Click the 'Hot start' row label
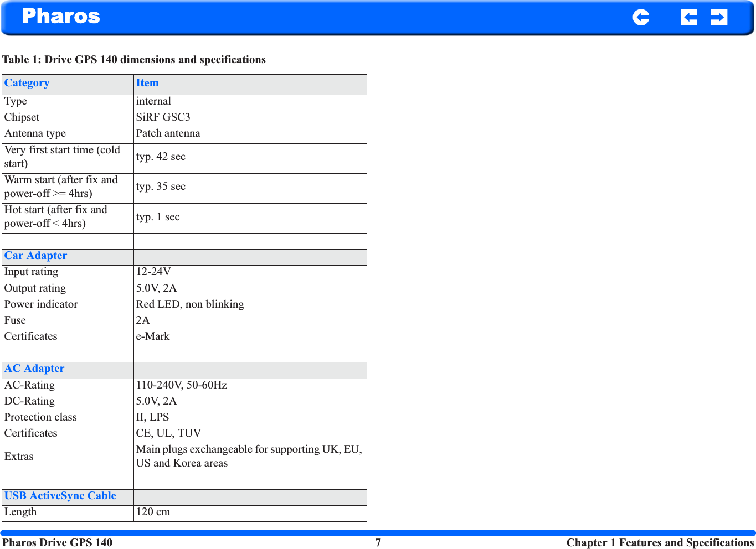 56,216
